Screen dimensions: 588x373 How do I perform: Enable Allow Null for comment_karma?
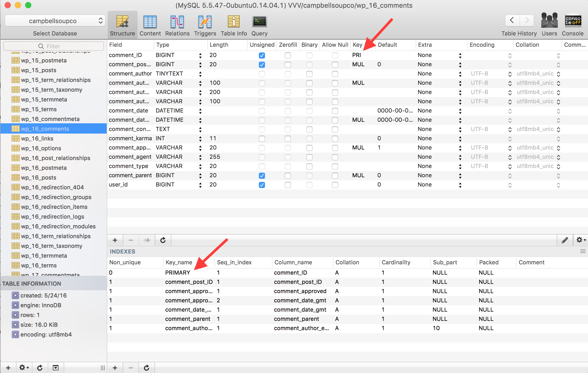[335, 138]
